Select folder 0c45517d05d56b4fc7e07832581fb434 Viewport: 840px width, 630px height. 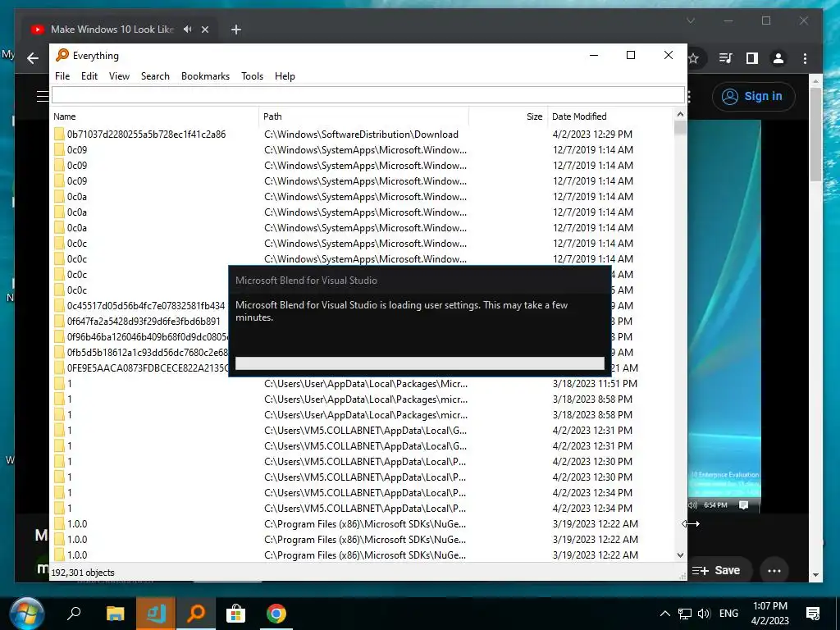tap(146, 305)
